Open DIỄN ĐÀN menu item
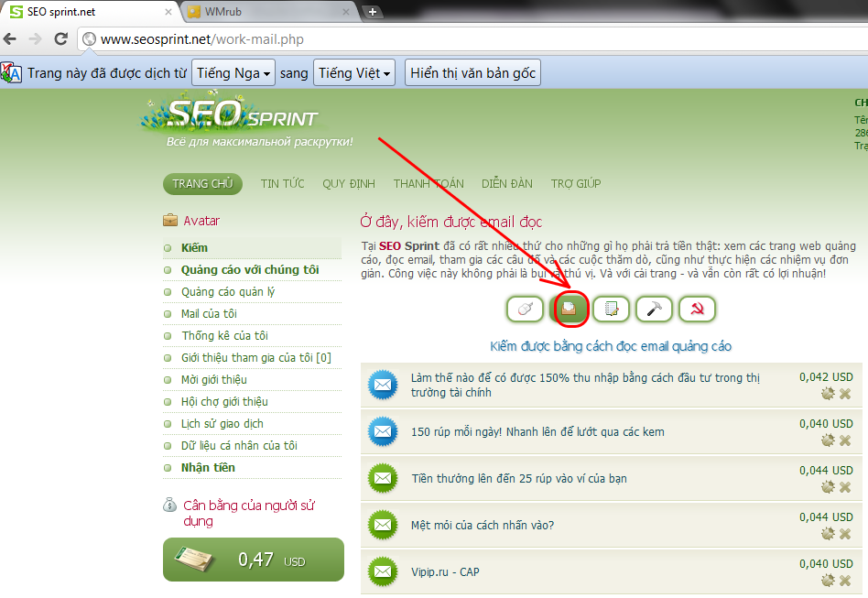The image size is (868, 598). tap(507, 184)
